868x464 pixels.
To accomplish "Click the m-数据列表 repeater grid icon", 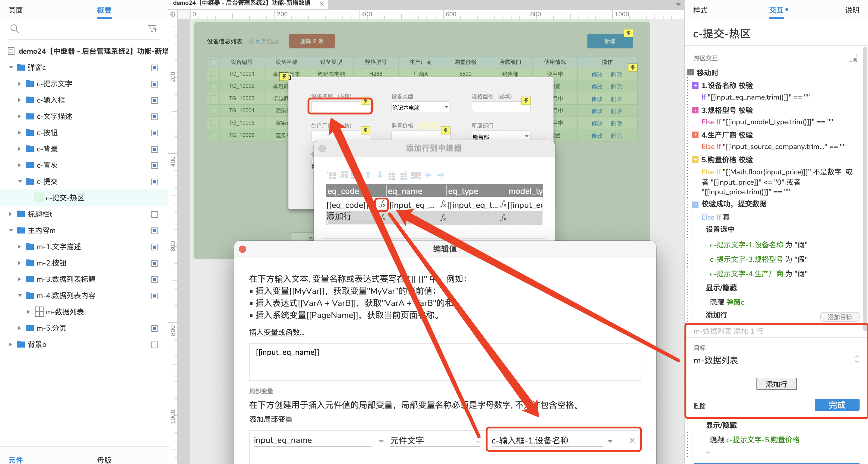I will point(39,312).
